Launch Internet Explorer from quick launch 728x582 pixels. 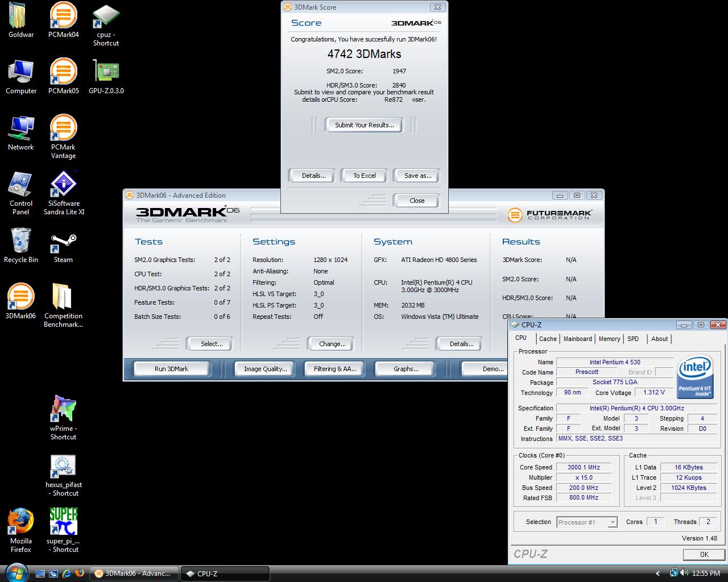pos(67,573)
